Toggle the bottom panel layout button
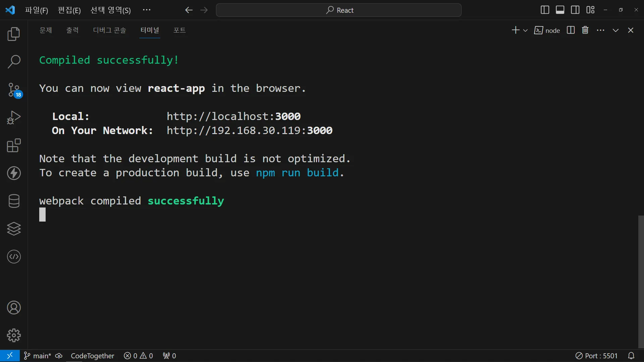Screen dimensions: 644x362 click(x=560, y=10)
